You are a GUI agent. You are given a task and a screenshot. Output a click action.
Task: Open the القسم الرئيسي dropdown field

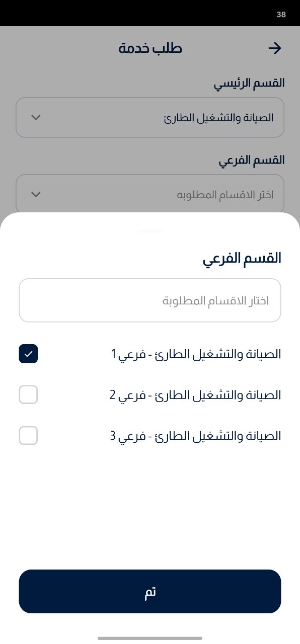click(x=150, y=118)
